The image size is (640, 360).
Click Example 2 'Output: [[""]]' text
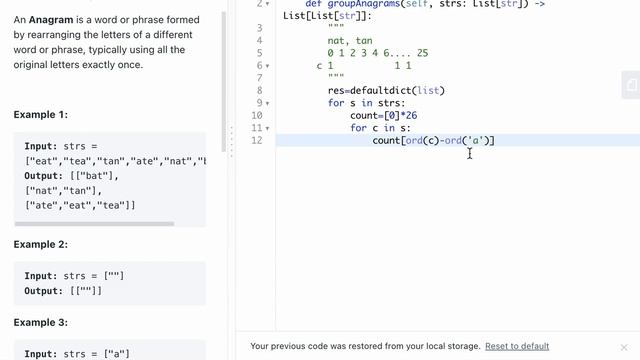pos(63,291)
